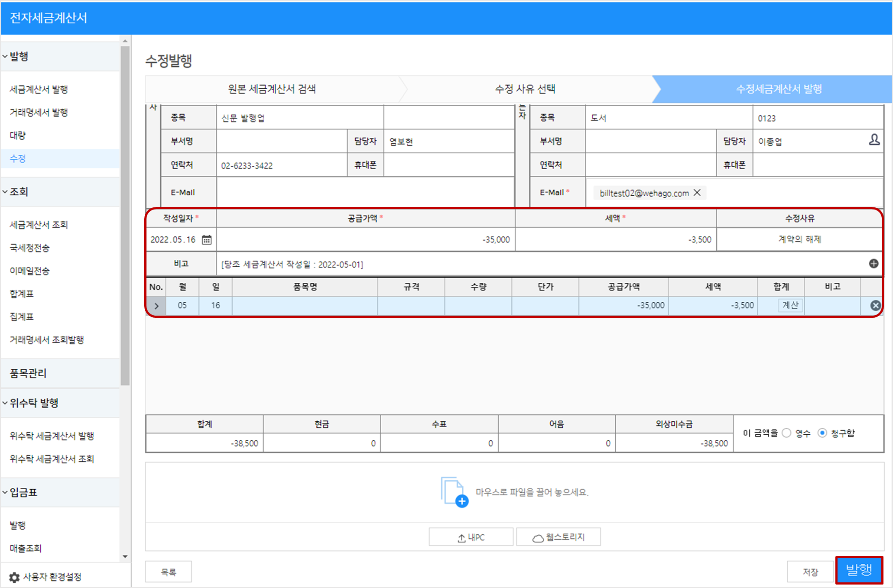Remove the billtest02@wehago.com email tag
This screenshot has height=588, width=893.
697,193
